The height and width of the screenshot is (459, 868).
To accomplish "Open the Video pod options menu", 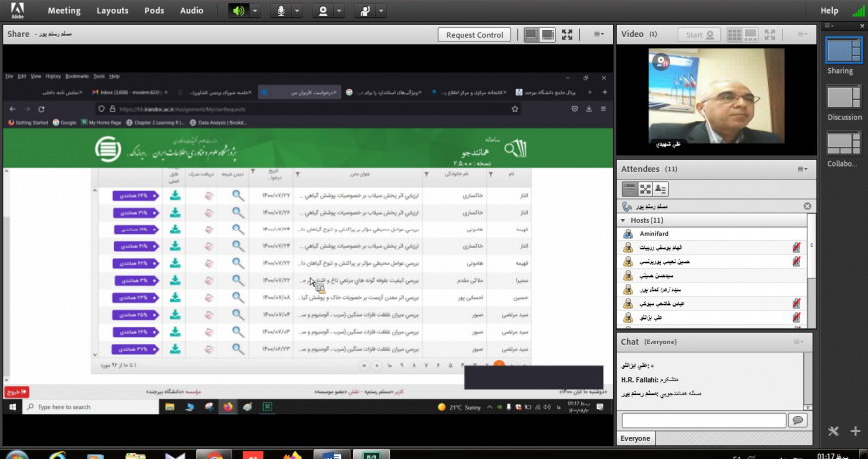I will pyautogui.click(x=802, y=34).
